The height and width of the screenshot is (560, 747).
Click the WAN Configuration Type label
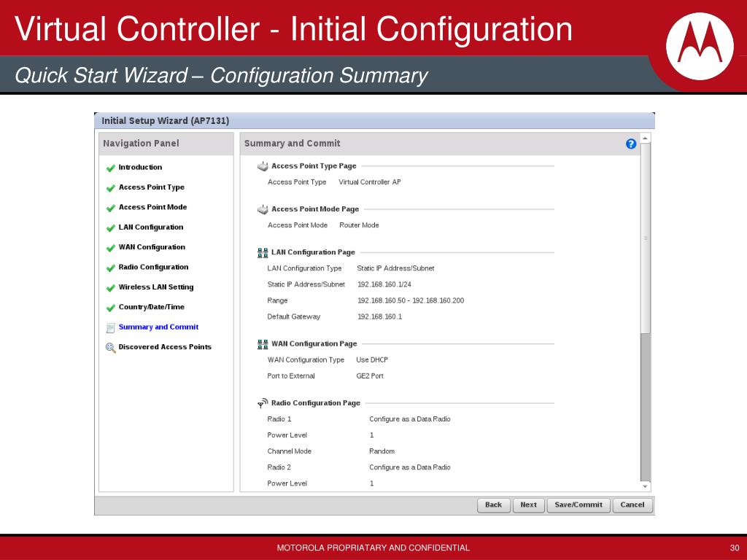point(306,360)
